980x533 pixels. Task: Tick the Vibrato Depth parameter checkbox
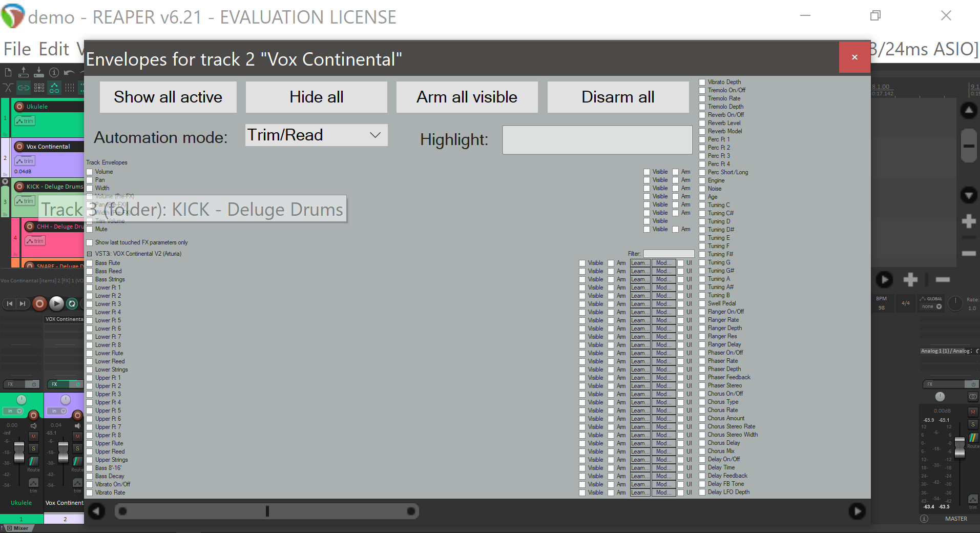coord(702,83)
